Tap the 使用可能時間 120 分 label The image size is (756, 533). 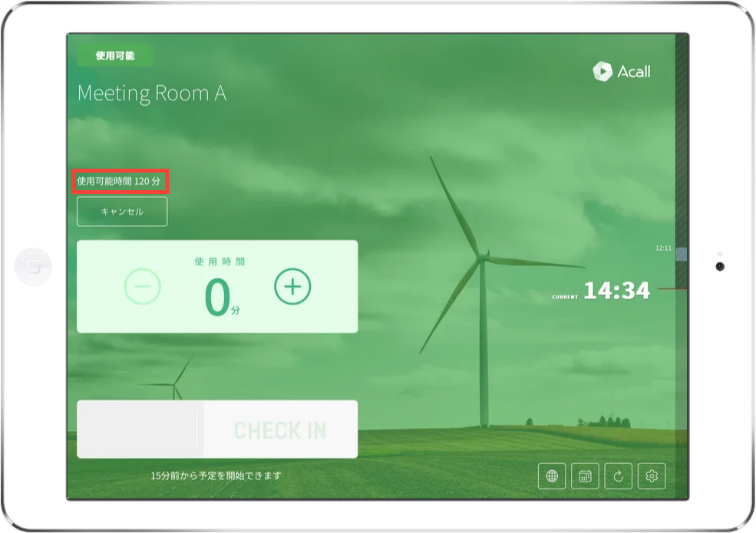119,183
